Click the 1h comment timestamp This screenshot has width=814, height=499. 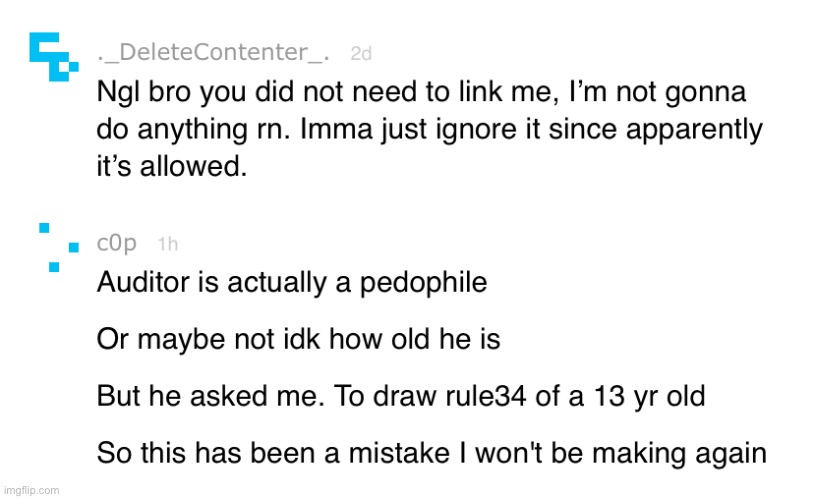tap(168, 244)
